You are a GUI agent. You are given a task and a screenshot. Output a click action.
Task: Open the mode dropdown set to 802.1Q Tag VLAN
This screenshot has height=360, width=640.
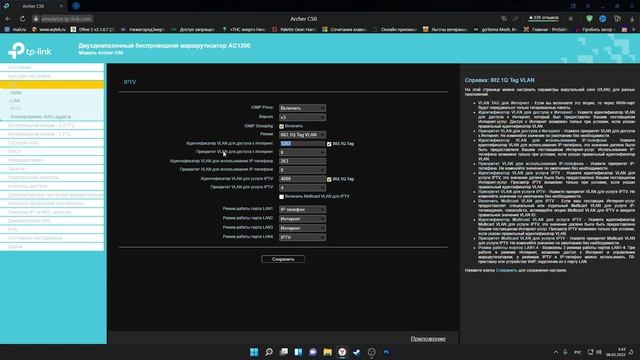pyautogui.click(x=302, y=135)
